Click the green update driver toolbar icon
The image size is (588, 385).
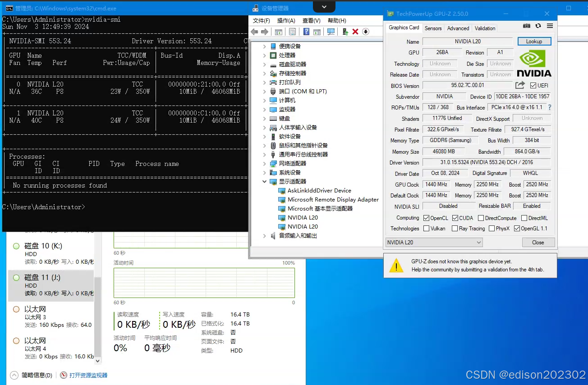(345, 32)
